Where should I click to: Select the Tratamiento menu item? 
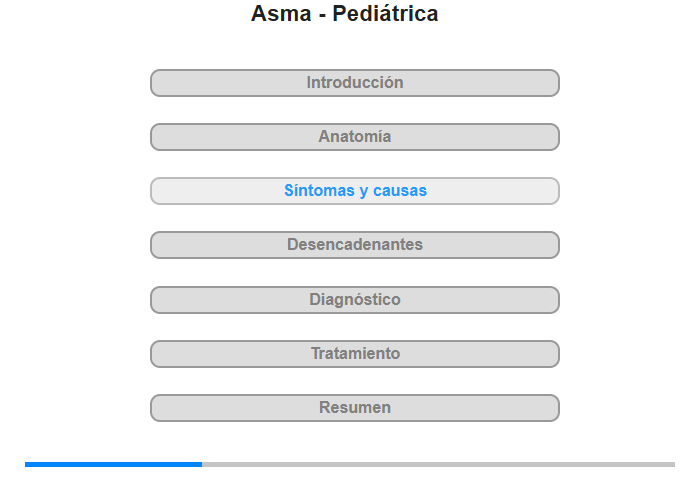pos(354,354)
